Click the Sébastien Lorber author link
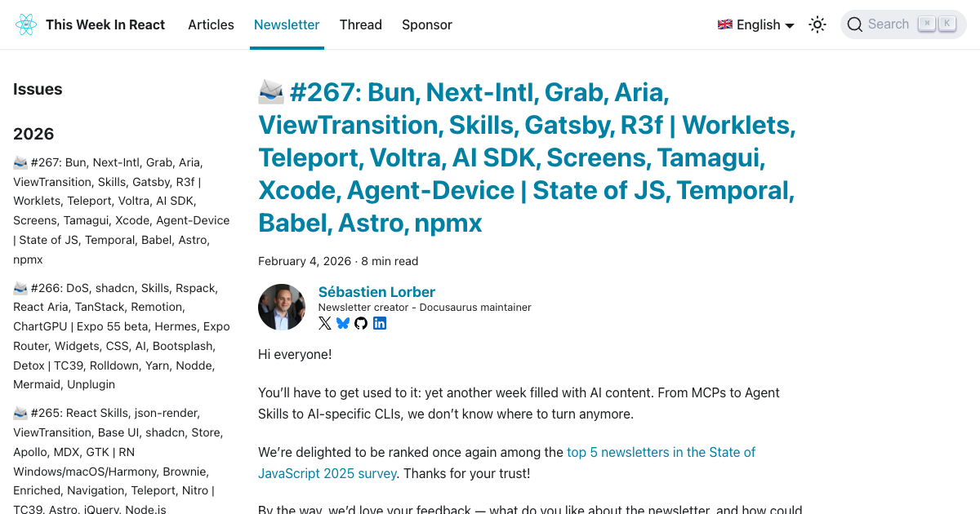This screenshot has width=980, height=514. point(376,291)
